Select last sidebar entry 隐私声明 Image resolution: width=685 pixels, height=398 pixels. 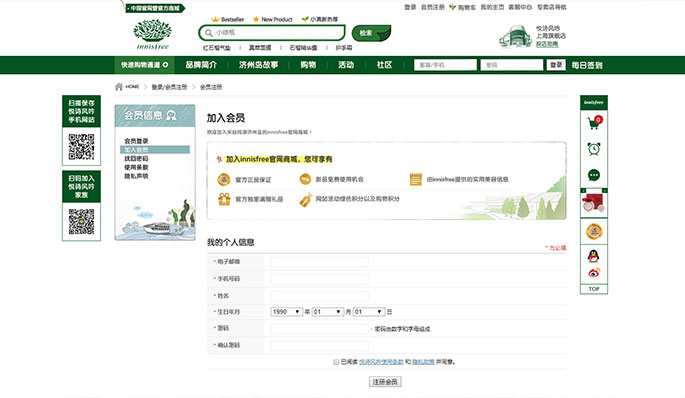[x=136, y=176]
